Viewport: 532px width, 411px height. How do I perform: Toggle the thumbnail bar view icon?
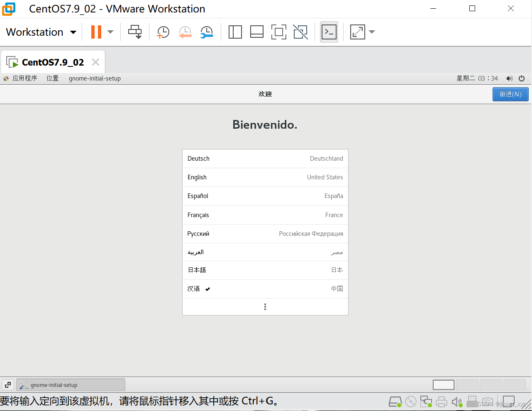257,32
